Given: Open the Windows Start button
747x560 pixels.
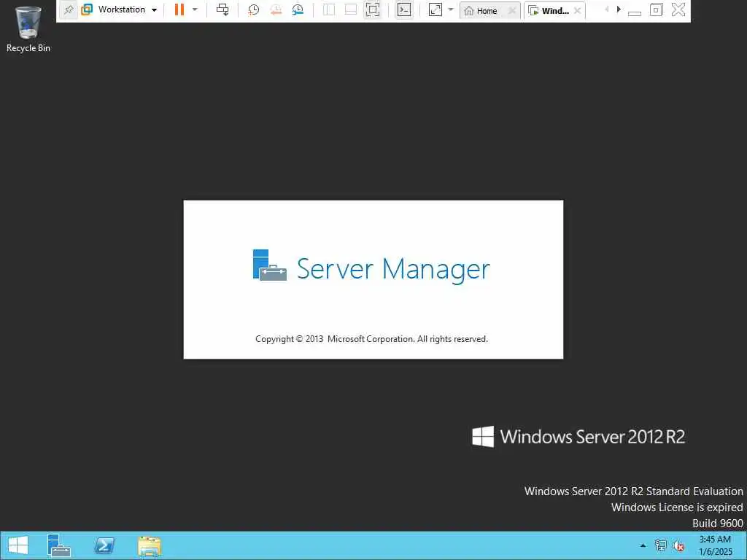Looking at the screenshot, I should pos(18,545).
